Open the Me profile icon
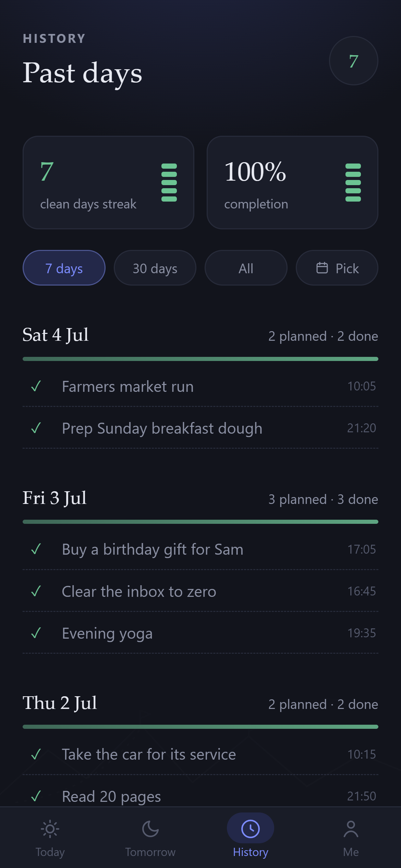 (x=351, y=829)
